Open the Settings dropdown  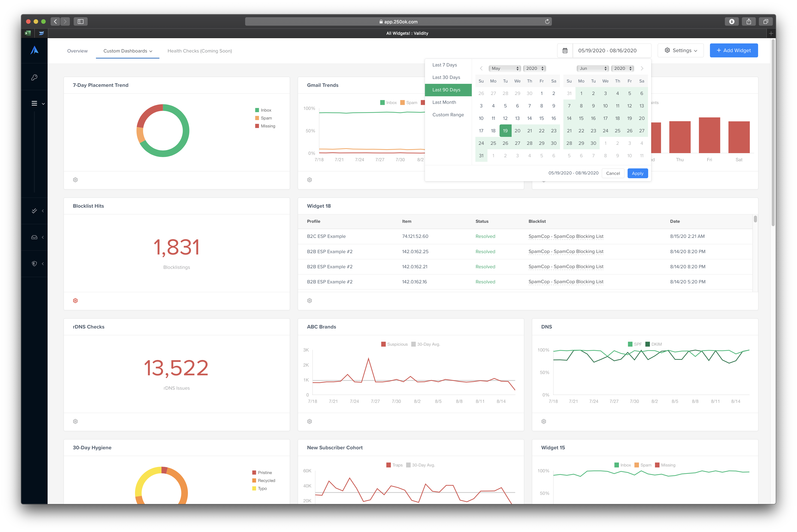tap(681, 51)
